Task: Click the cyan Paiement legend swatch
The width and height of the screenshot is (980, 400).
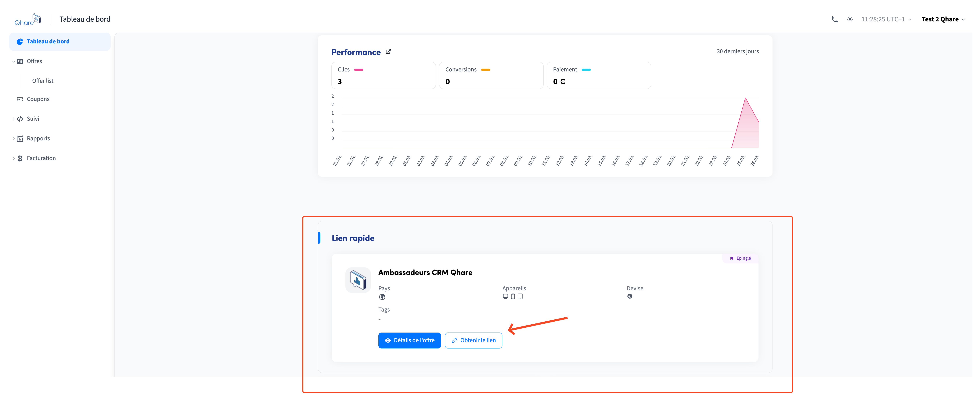Action: [x=586, y=70]
